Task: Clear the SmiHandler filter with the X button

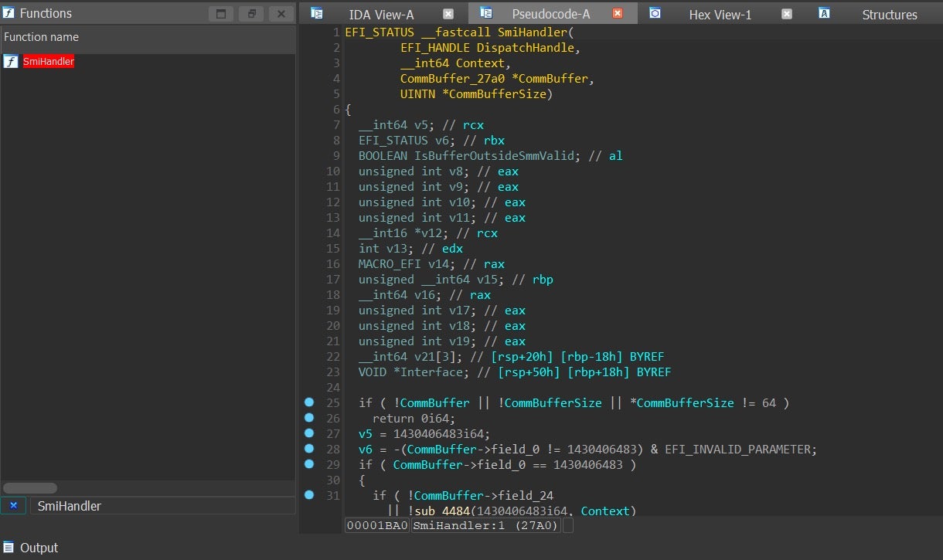Action: point(13,505)
